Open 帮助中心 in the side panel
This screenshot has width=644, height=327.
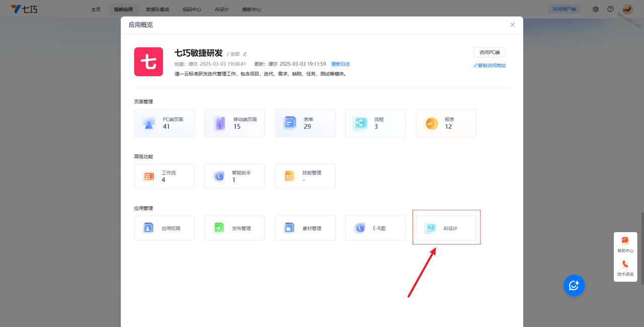pos(625,244)
